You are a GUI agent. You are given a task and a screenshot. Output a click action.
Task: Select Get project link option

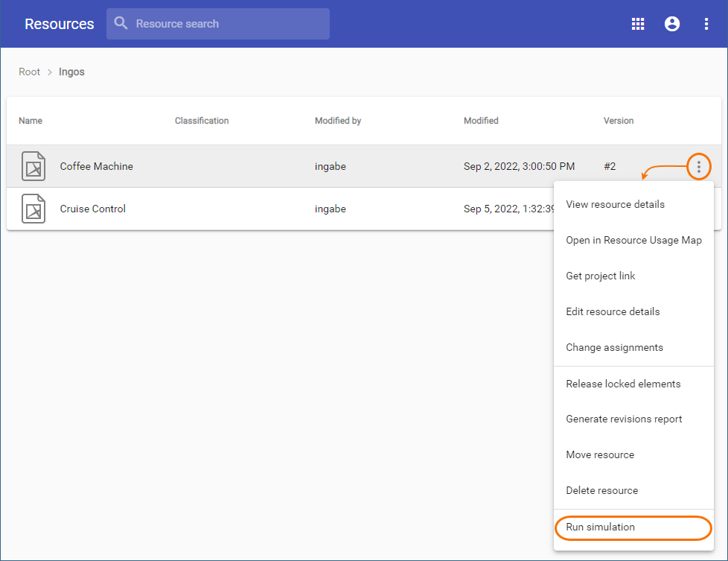click(x=600, y=276)
